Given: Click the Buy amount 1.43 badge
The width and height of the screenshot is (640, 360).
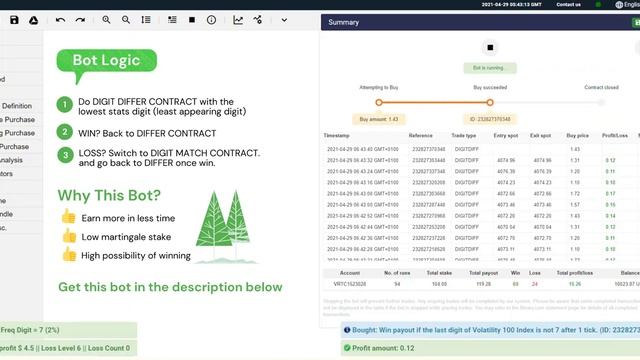Looking at the screenshot, I should coord(379,119).
